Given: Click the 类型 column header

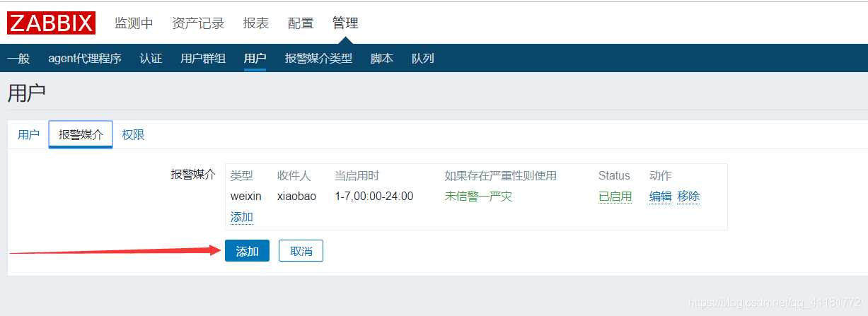Looking at the screenshot, I should 242,176.
